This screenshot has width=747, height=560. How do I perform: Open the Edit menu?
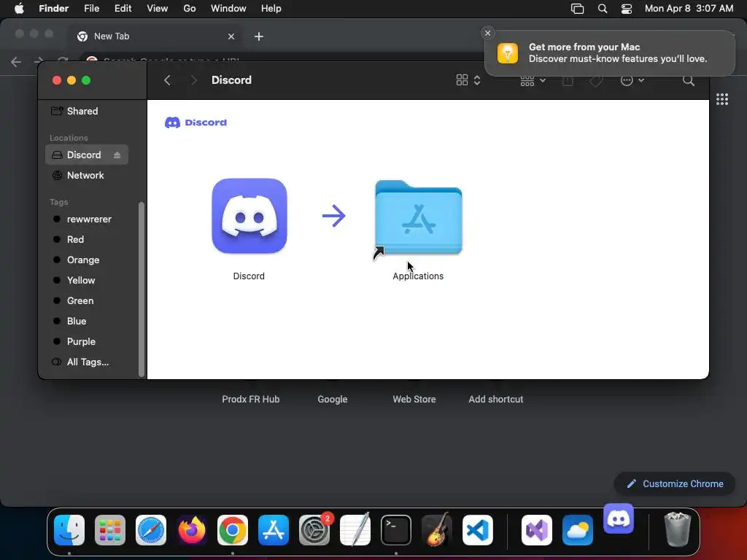pyautogui.click(x=123, y=9)
